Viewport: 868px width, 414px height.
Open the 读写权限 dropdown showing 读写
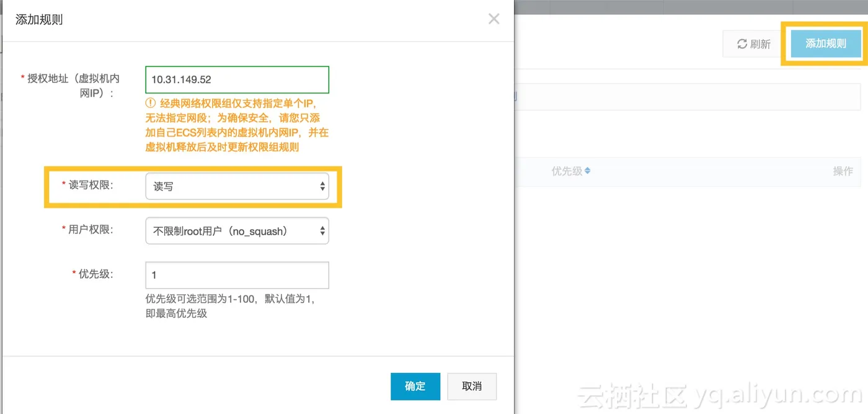(x=237, y=186)
